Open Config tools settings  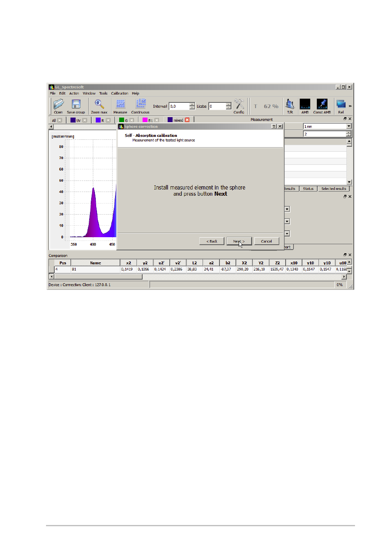click(x=239, y=106)
